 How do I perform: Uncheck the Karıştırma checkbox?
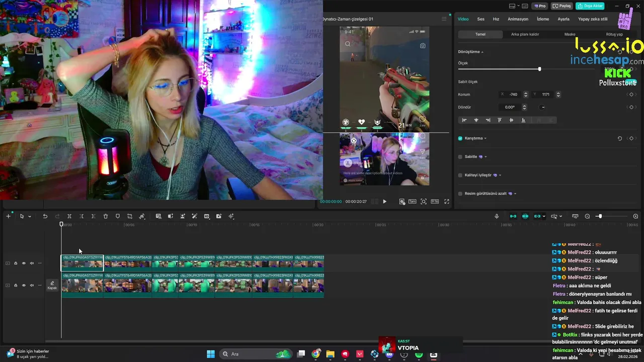tap(460, 138)
